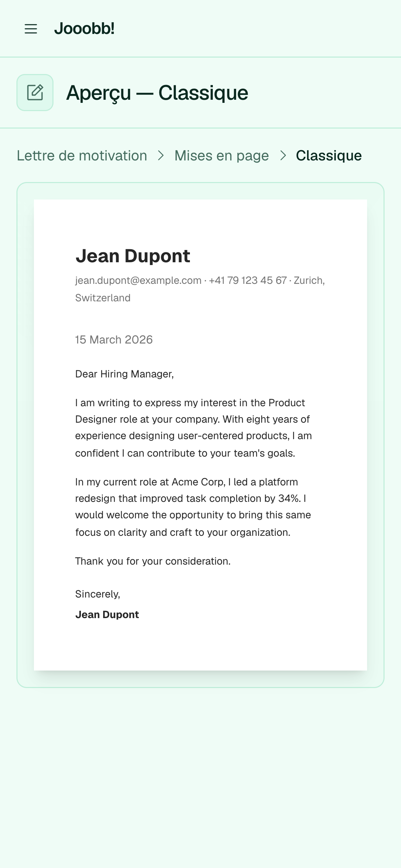
Task: Click the Thank you for your consideration line
Action: pos(153,561)
